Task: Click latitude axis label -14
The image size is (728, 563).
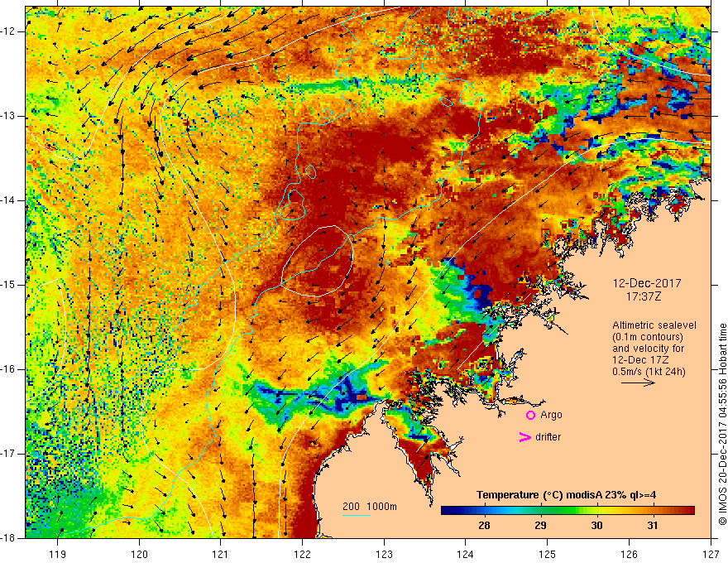Action: (x=8, y=200)
